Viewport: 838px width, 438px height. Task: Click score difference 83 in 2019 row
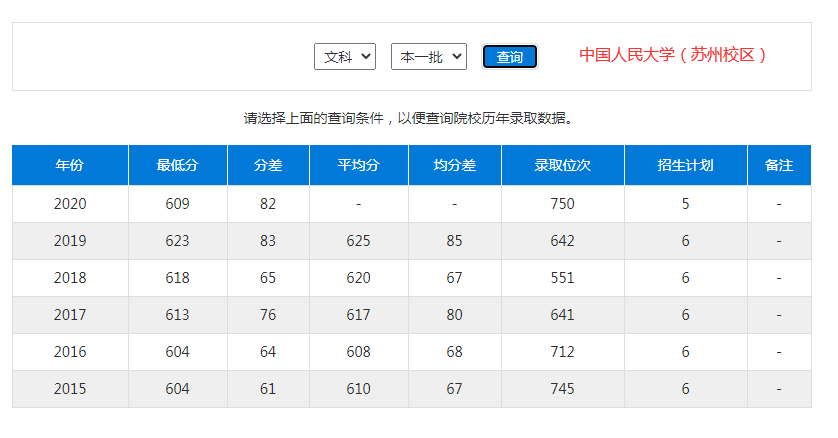(268, 241)
